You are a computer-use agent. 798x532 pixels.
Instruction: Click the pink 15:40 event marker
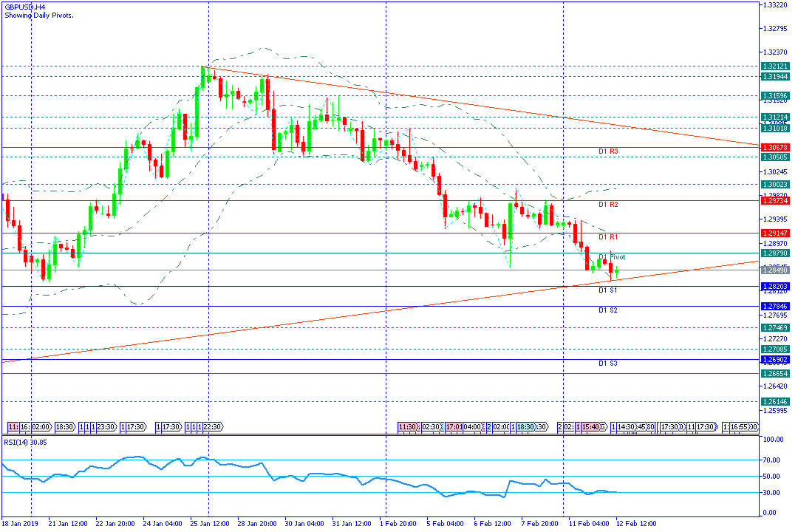coord(591,426)
